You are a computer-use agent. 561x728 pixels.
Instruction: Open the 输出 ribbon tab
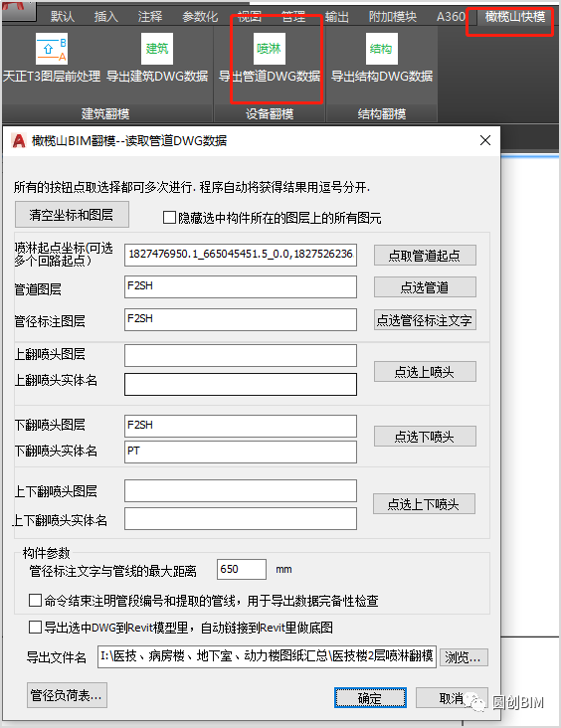(336, 17)
